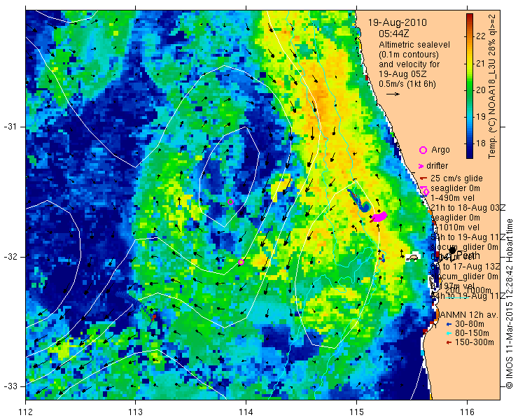
Task: Click the '1-490m vel' legend line
Action: click(453, 198)
